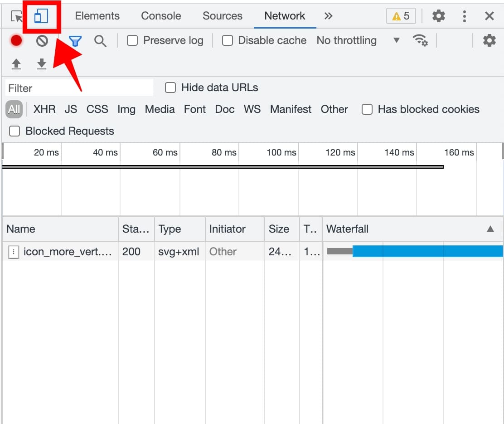Toggle the device toolbar icon
Image resolution: width=504 pixels, height=424 pixels.
point(41,17)
